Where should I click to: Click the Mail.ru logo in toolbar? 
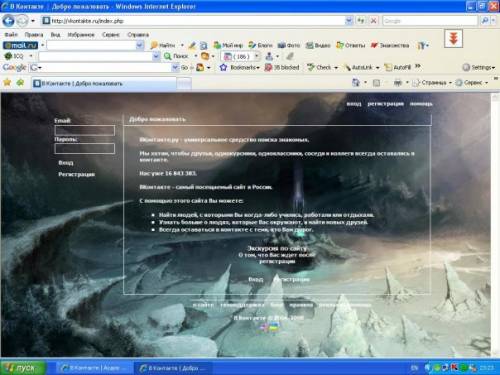[20, 45]
